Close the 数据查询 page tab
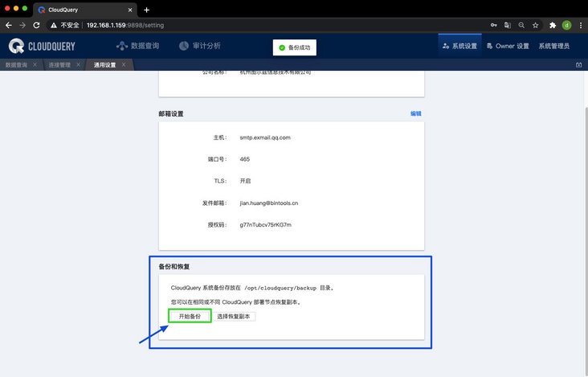Viewport: 588px width, 377px height. point(35,64)
